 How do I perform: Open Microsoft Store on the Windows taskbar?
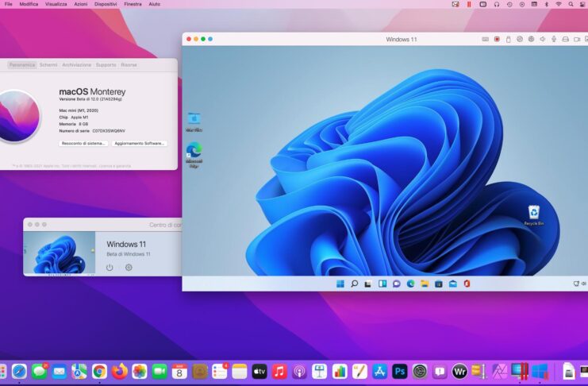click(438, 284)
